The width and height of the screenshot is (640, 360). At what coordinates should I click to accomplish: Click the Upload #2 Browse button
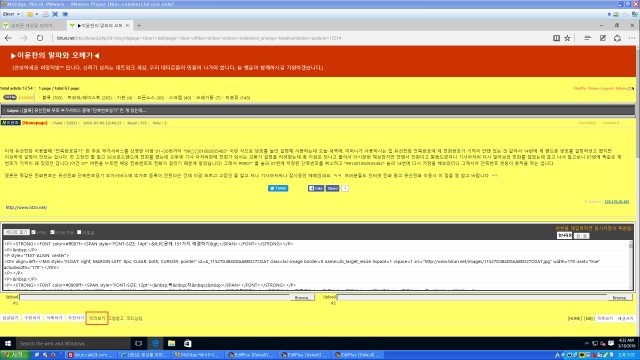click(x=620, y=298)
